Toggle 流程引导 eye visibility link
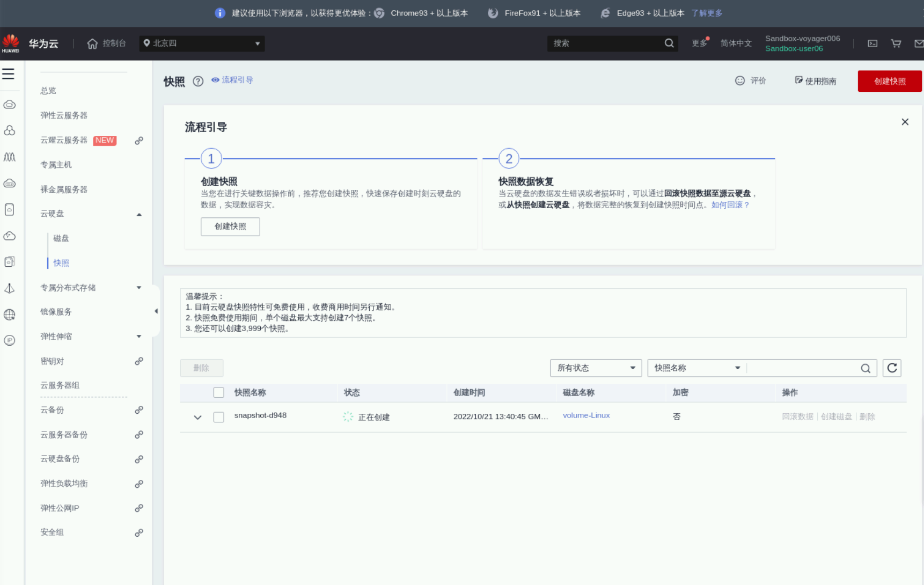This screenshot has height=585, width=924. tap(232, 80)
